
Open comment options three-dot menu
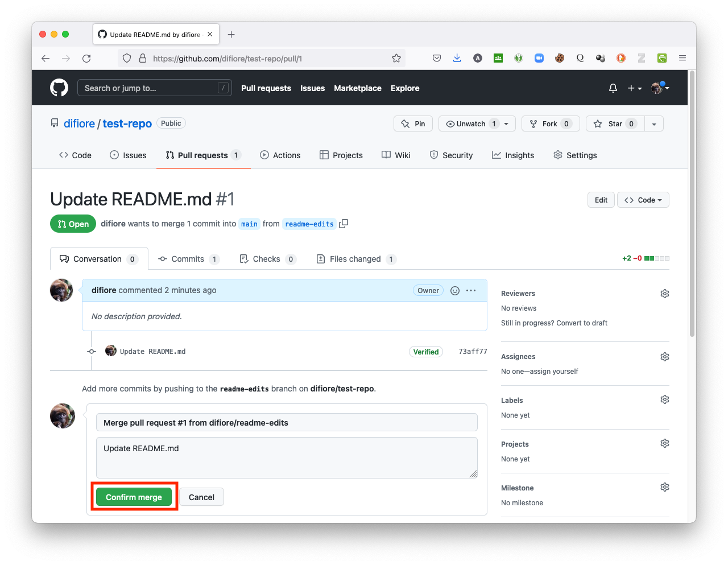(x=471, y=291)
